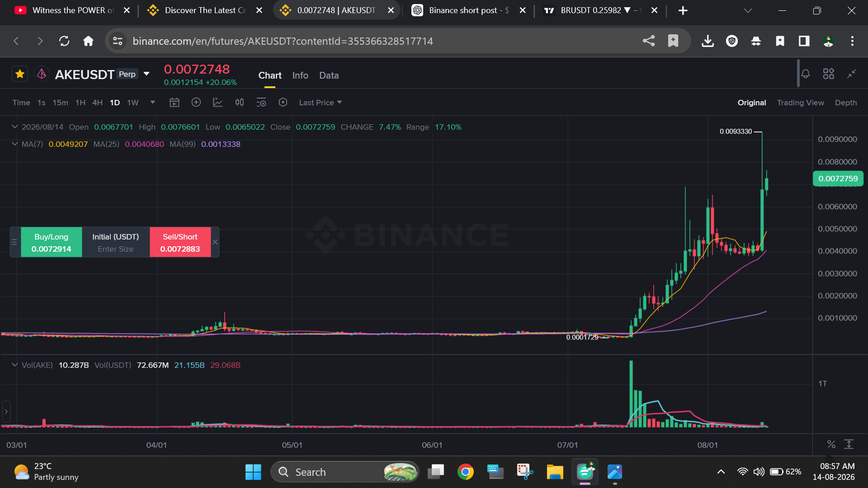
Task: Select the 1W time interval
Action: pyautogui.click(x=133, y=103)
